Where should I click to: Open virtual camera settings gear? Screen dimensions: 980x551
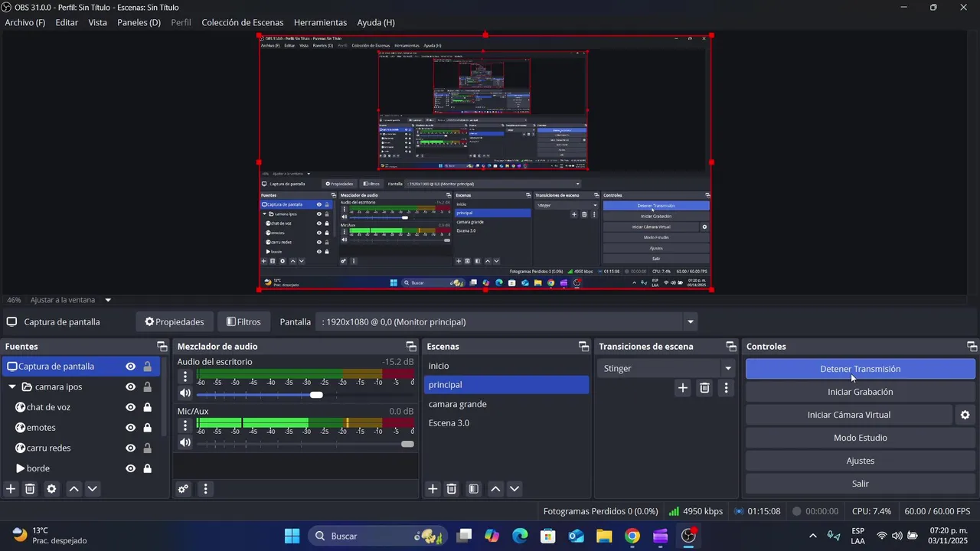(965, 415)
